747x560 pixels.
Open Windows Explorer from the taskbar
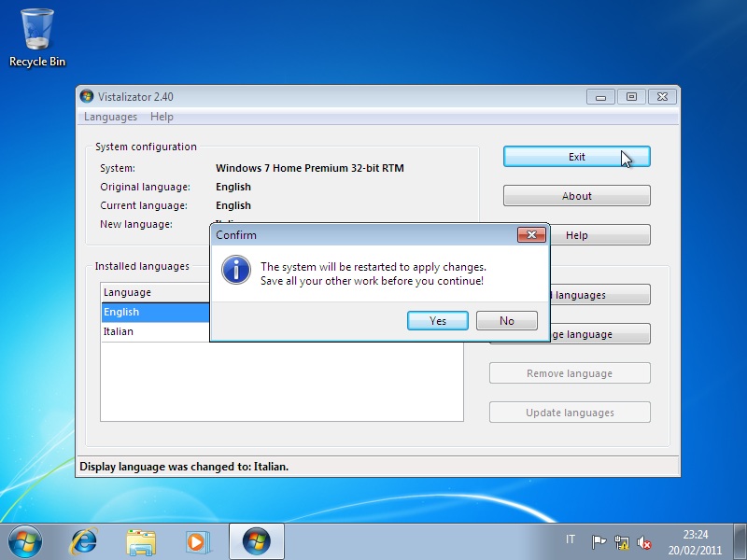[141, 542]
